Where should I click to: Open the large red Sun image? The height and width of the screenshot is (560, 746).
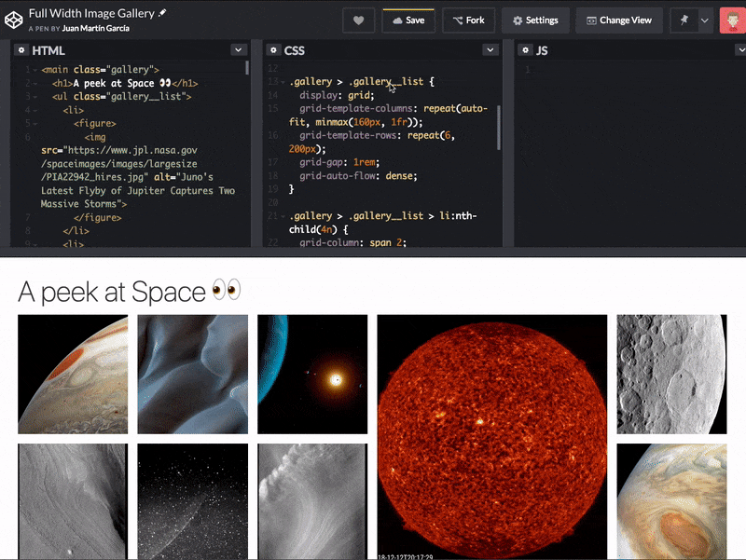tap(492, 437)
